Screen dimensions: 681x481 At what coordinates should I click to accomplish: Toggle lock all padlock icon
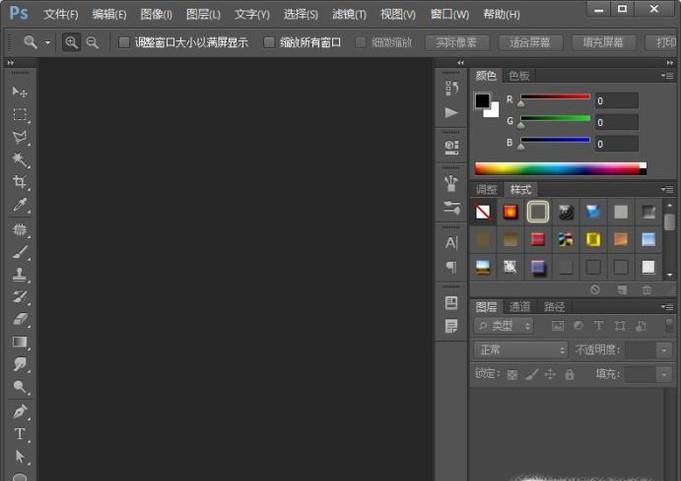tap(569, 374)
